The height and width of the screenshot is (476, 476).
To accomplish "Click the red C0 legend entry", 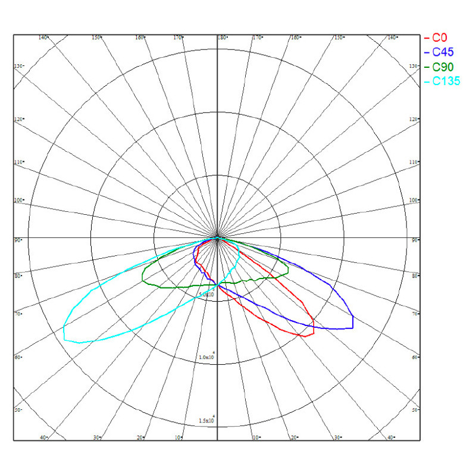I will 436,37.
